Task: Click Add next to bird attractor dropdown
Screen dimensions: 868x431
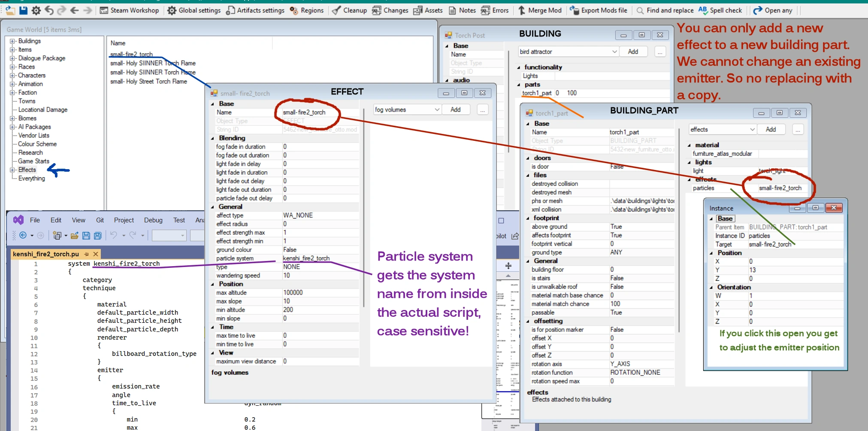Action: tap(633, 52)
